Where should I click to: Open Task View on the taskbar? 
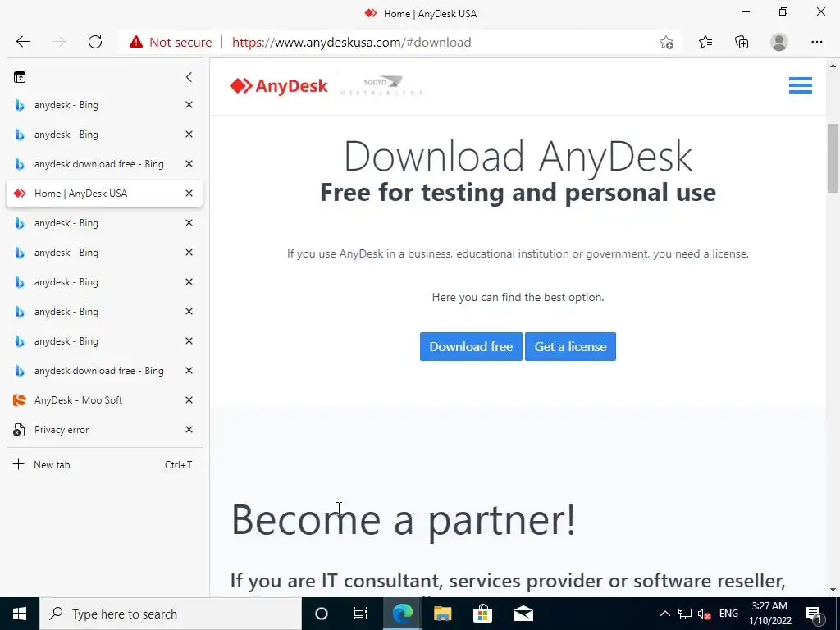point(361,614)
